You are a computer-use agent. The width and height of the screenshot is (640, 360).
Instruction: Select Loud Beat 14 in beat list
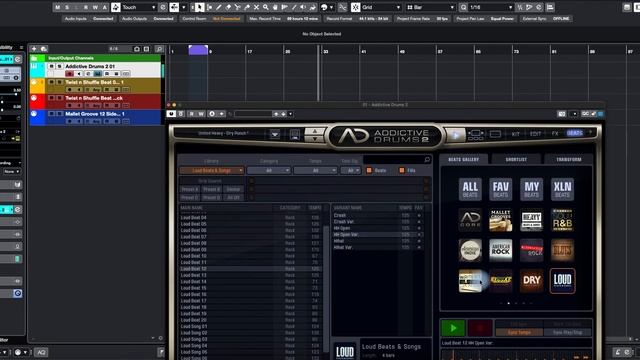[251, 282]
